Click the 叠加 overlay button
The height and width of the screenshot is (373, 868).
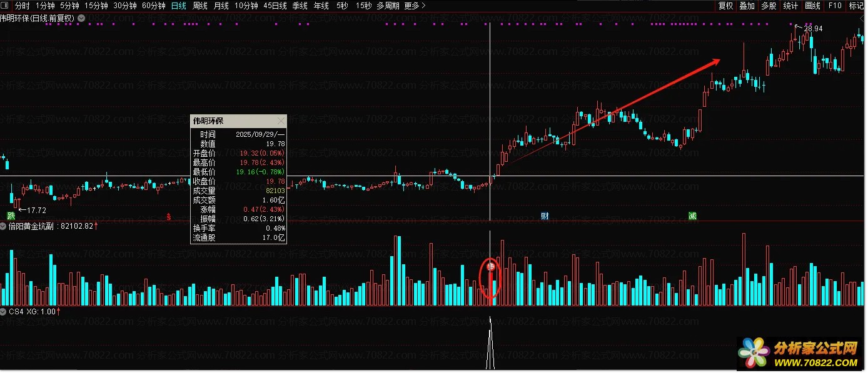747,6
